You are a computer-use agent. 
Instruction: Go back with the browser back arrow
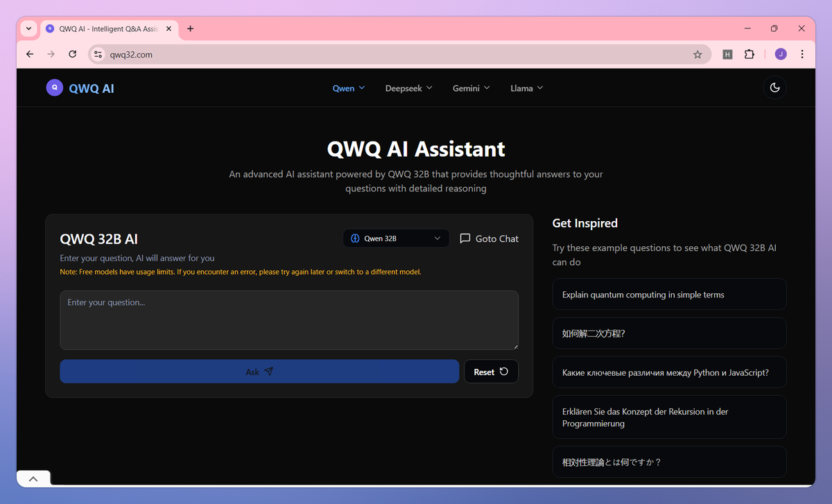(30, 54)
